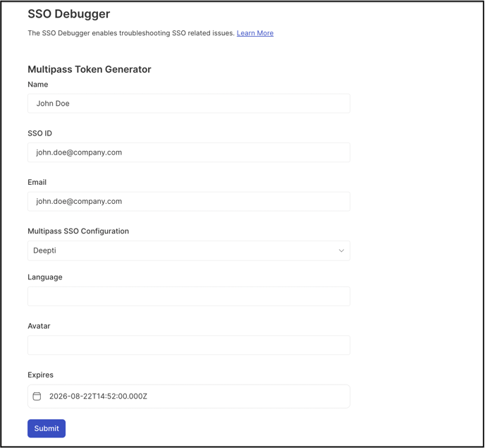Image resolution: width=485 pixels, height=448 pixels.
Task: Click the Expires label
Action: click(40, 375)
